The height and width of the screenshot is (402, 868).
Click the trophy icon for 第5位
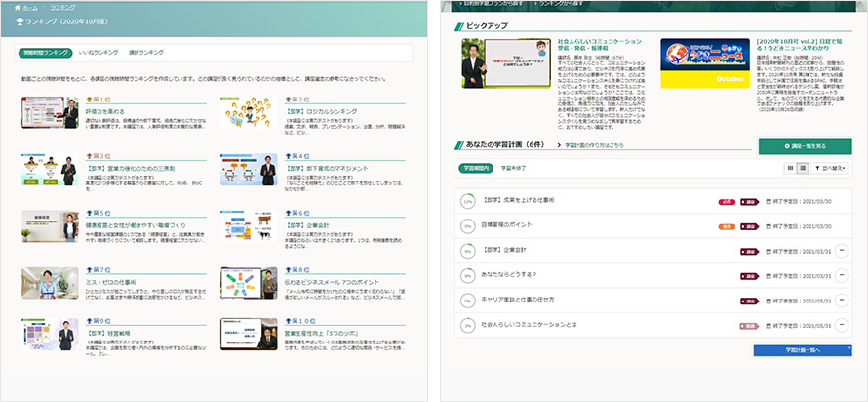(89, 213)
